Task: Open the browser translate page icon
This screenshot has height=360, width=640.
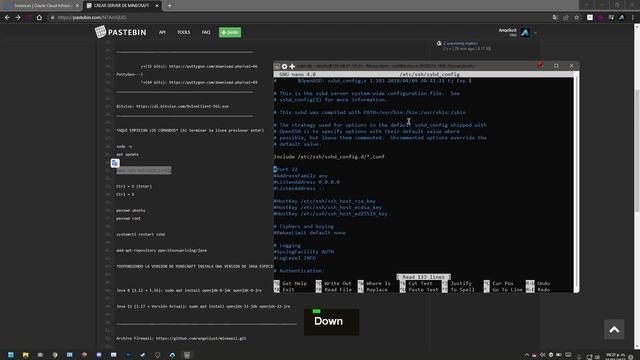Action: (x=555, y=18)
